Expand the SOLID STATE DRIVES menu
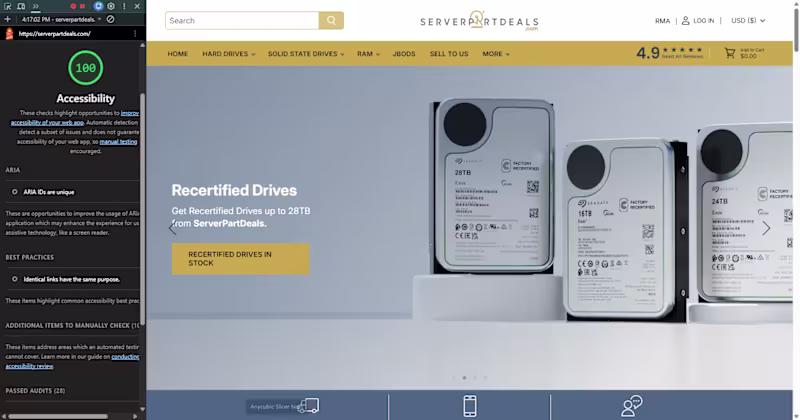Image resolution: width=800 pixels, height=420 pixels. 306,54
